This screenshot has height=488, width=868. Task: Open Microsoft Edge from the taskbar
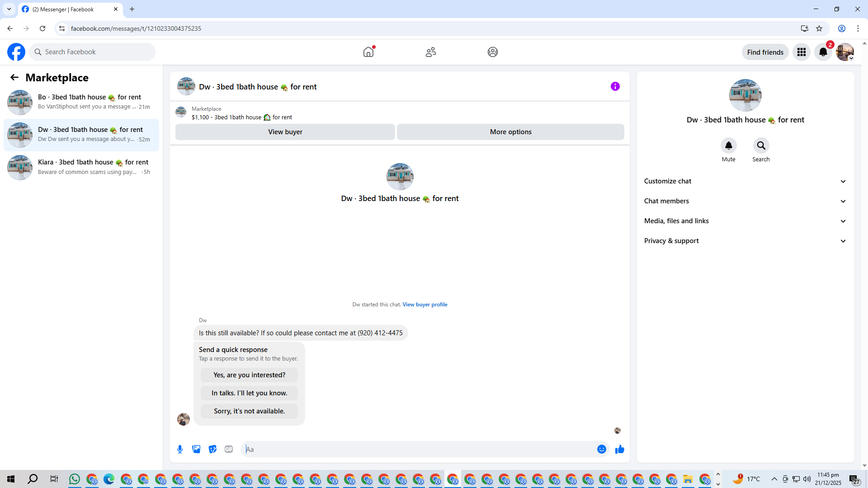[x=109, y=479]
